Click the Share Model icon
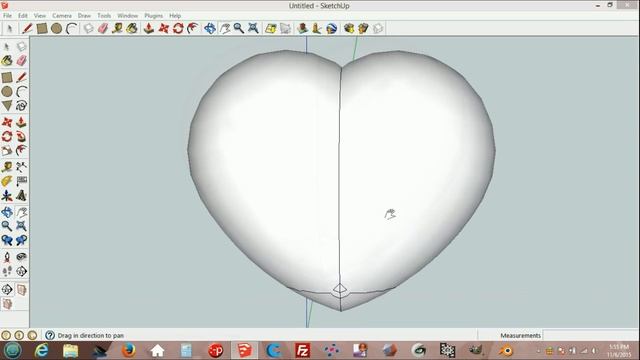The width and height of the screenshot is (640, 360). click(363, 28)
